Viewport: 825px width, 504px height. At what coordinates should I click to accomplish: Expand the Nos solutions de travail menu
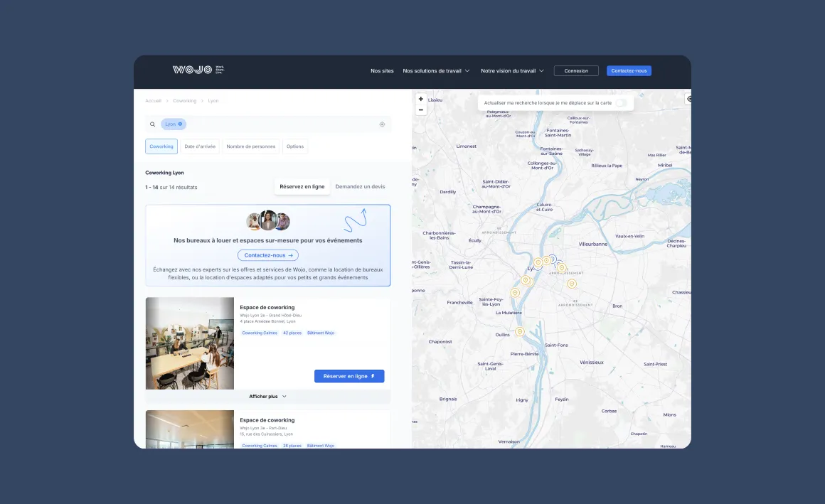click(x=436, y=71)
